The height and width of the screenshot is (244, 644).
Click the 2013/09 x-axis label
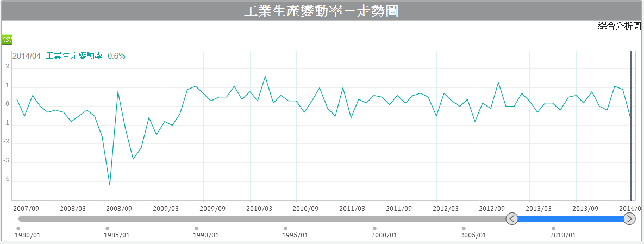pos(585,208)
